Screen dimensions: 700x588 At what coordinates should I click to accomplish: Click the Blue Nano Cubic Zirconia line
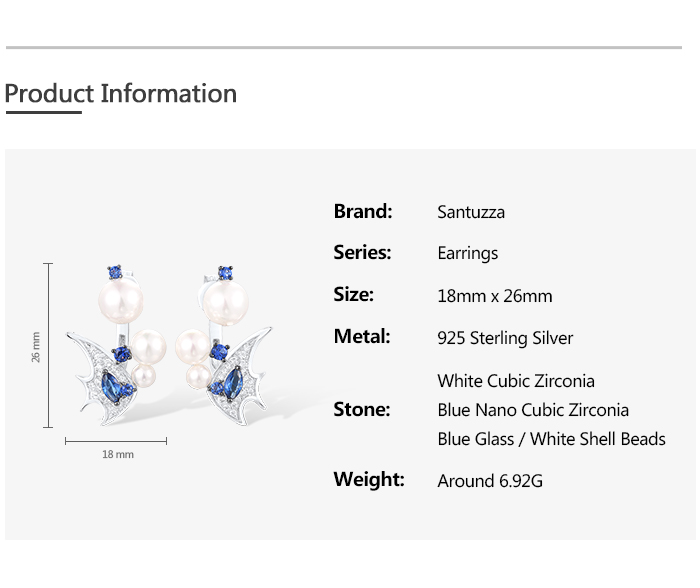point(533,410)
